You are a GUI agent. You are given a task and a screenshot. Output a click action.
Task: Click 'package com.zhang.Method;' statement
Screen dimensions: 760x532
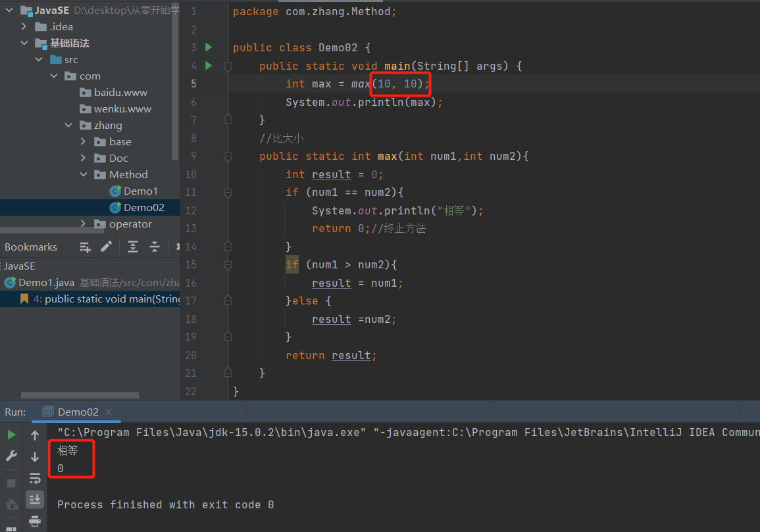pyautogui.click(x=315, y=12)
